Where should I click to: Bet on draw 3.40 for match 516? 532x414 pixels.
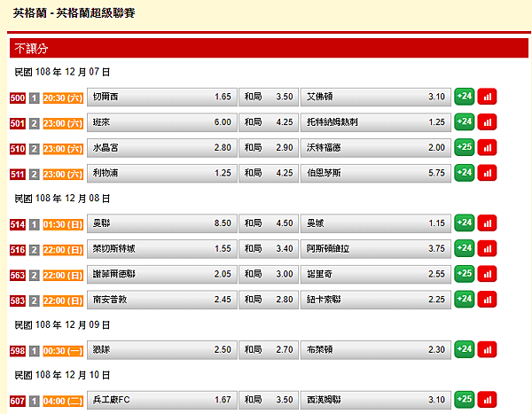click(269, 249)
